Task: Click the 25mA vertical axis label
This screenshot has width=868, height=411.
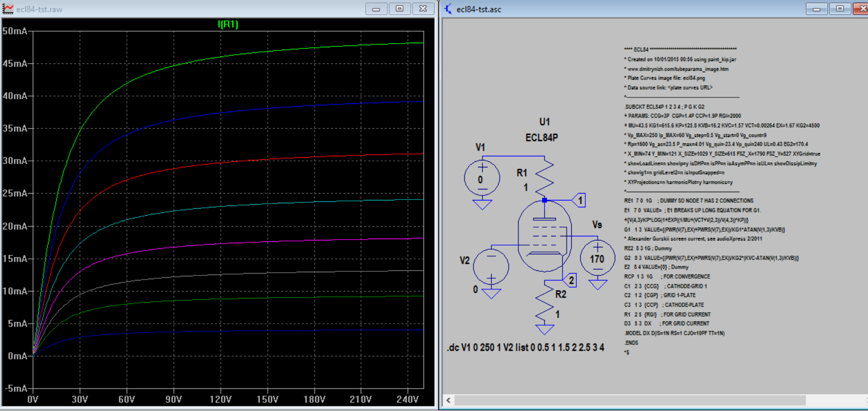Action: point(15,193)
